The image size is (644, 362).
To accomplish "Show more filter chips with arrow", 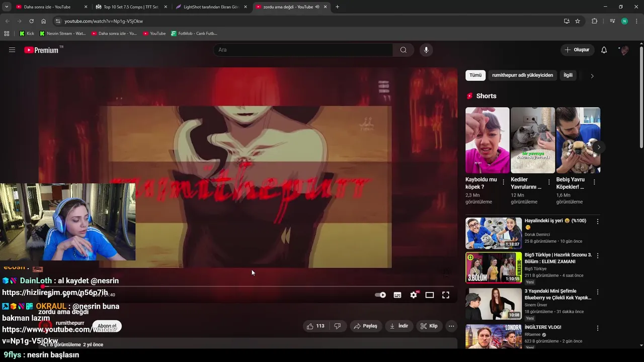I will [x=592, y=76].
